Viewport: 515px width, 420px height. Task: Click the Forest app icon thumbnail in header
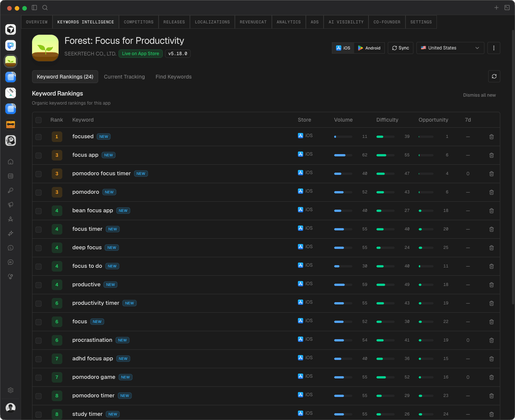(45, 48)
